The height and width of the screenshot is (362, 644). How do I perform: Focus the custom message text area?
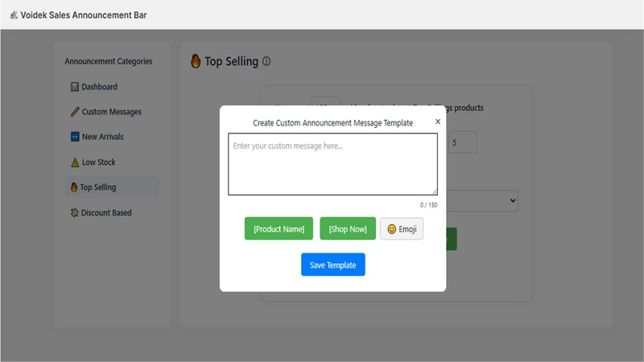pos(332,164)
